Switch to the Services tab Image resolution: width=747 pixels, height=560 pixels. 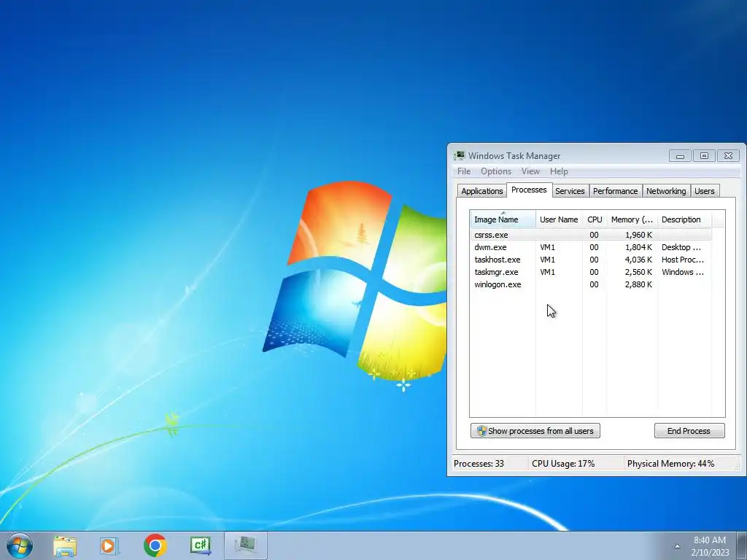(x=570, y=191)
